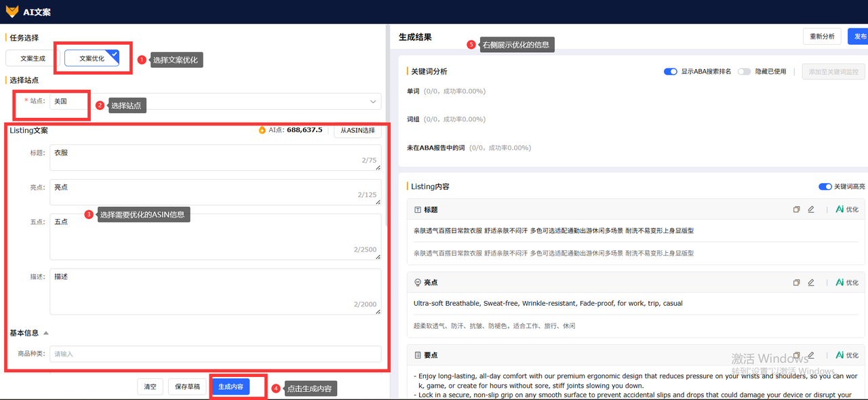The width and height of the screenshot is (868, 400).
Task: Open the 站点 dropdown showing 美国
Action: [x=216, y=101]
